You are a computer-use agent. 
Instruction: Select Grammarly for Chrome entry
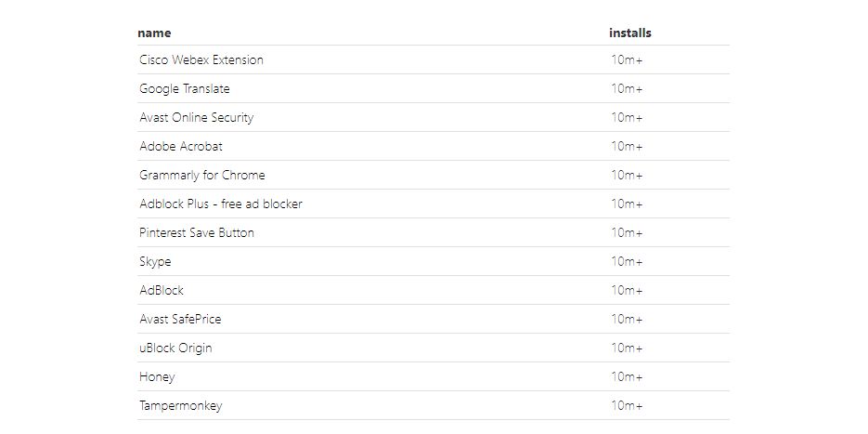click(202, 175)
